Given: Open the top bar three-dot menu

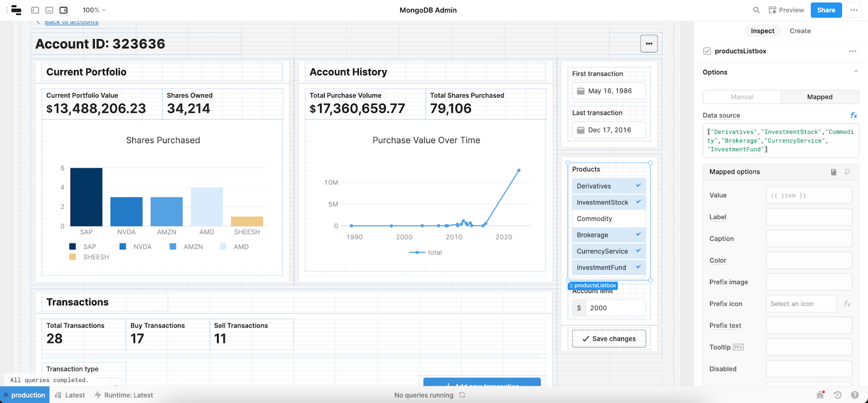Looking at the screenshot, I should 854,10.
